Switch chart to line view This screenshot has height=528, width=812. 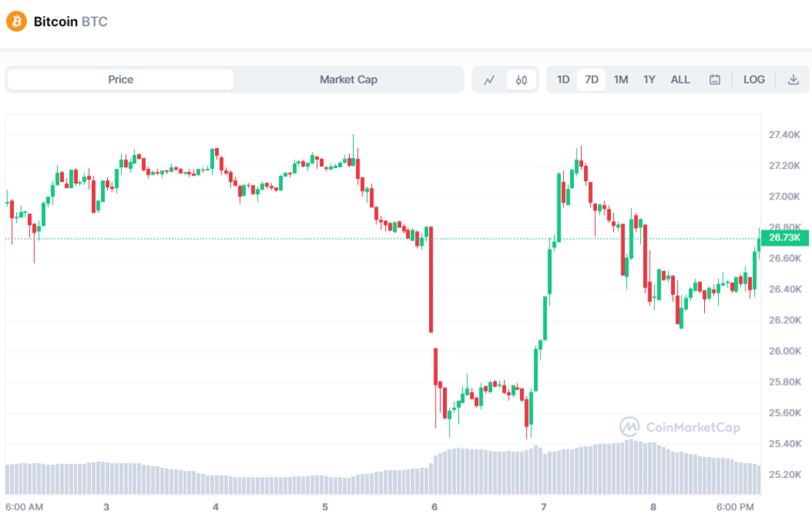pyautogui.click(x=489, y=79)
